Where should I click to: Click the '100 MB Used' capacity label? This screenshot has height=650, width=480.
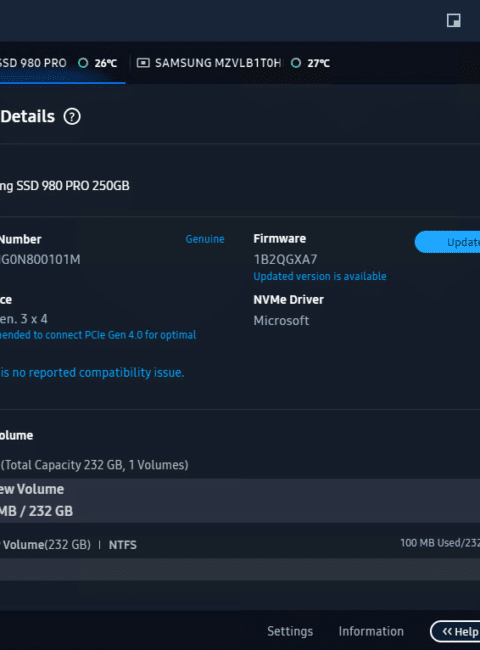[x=440, y=543]
